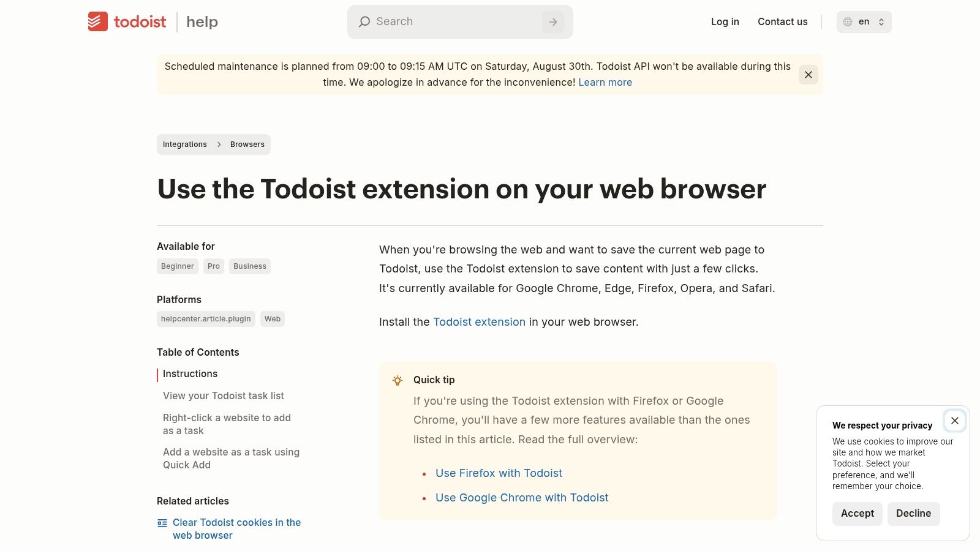
Task: Open the Contact us page
Action: [x=782, y=21]
